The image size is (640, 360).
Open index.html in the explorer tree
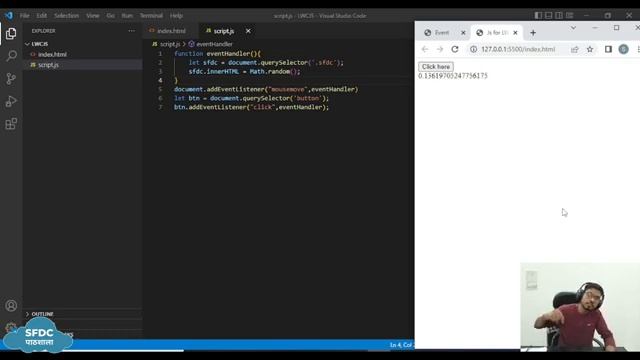coord(52,54)
